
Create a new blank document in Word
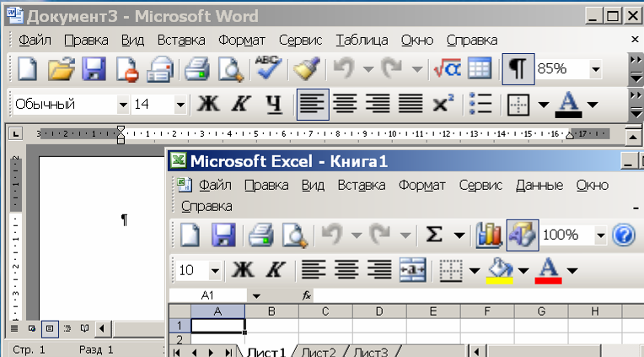(x=27, y=68)
